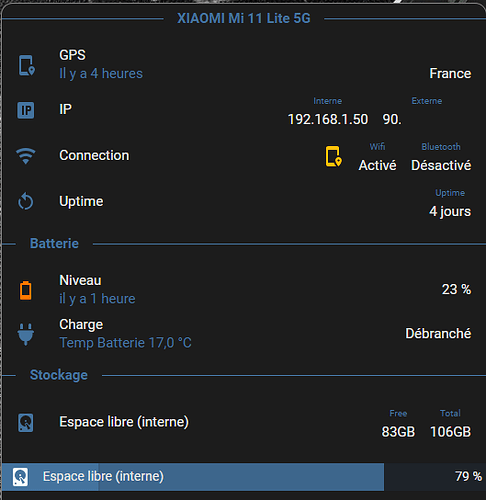Open the Wifi Activé state
The image size is (486, 500).
(x=377, y=165)
